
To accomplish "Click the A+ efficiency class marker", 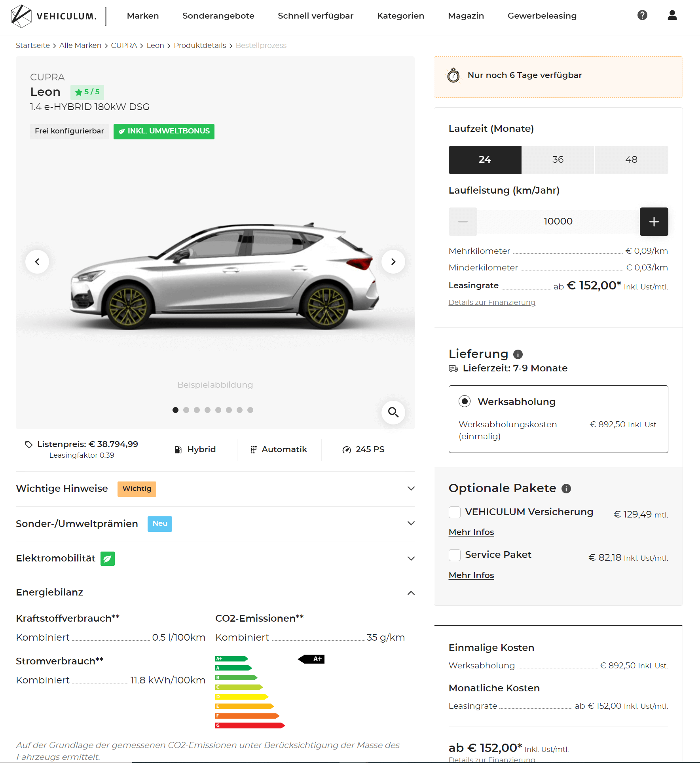I will click(x=311, y=659).
